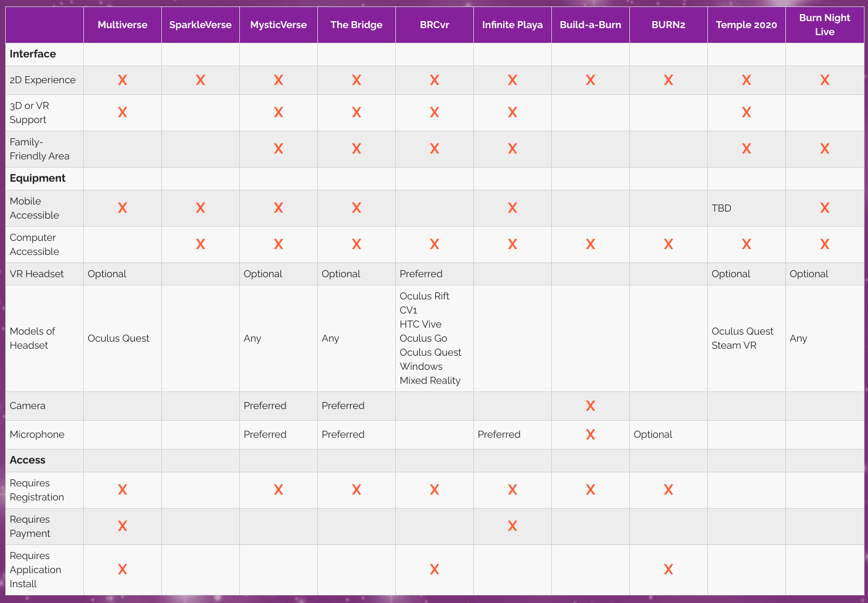This screenshot has width=868, height=603.
Task: Click the Family-Friendly Area row label
Action: (x=39, y=149)
